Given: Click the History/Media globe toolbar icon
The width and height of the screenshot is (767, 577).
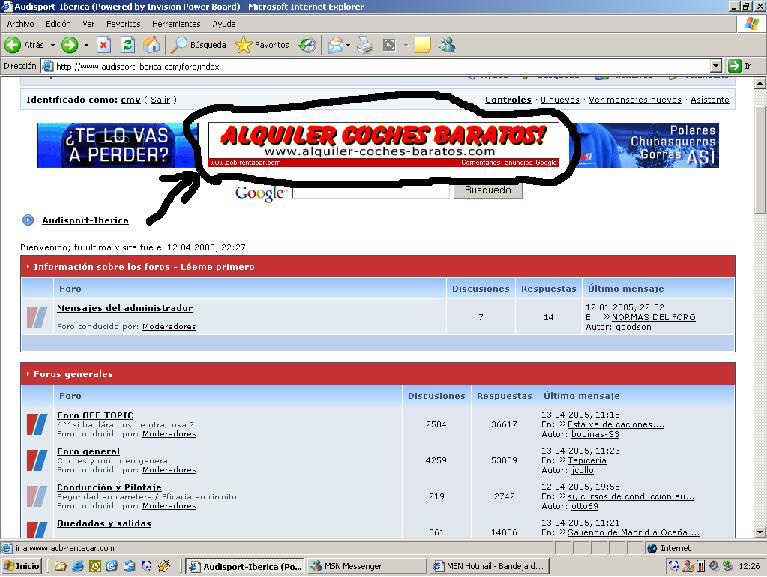Looking at the screenshot, I should point(307,45).
